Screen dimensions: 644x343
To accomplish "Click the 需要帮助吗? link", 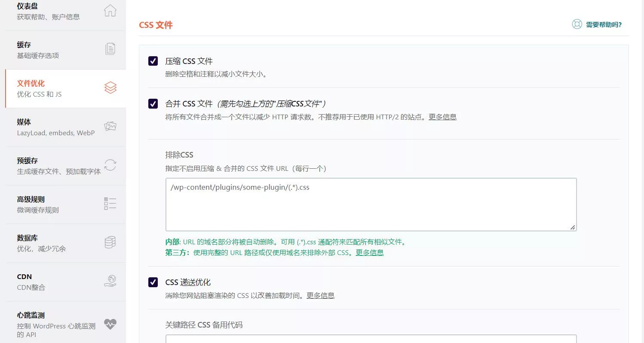I will [x=604, y=24].
